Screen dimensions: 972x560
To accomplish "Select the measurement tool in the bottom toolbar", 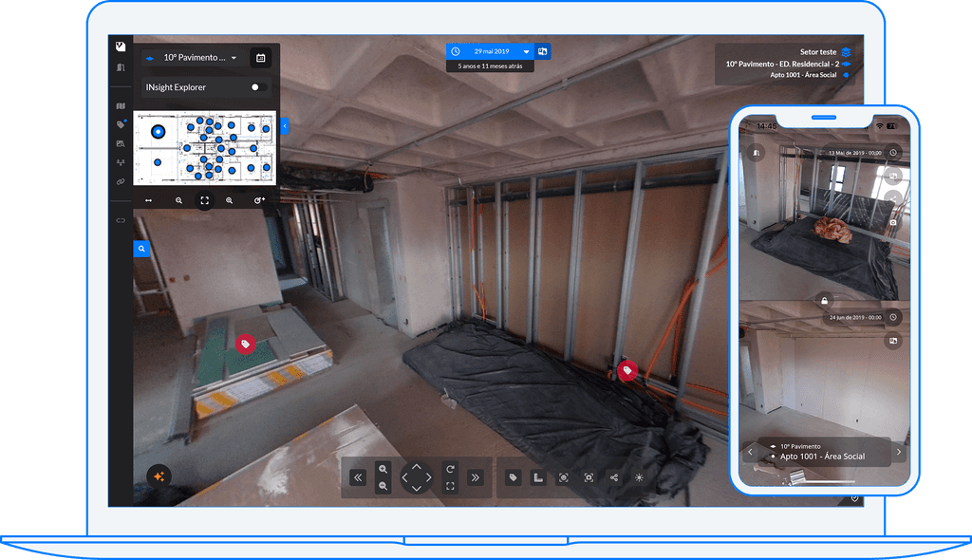I will tap(537, 477).
